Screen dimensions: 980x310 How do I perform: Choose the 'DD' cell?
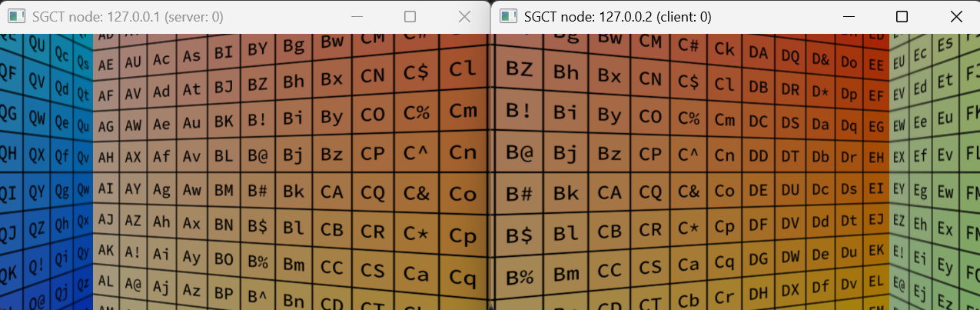(x=758, y=156)
